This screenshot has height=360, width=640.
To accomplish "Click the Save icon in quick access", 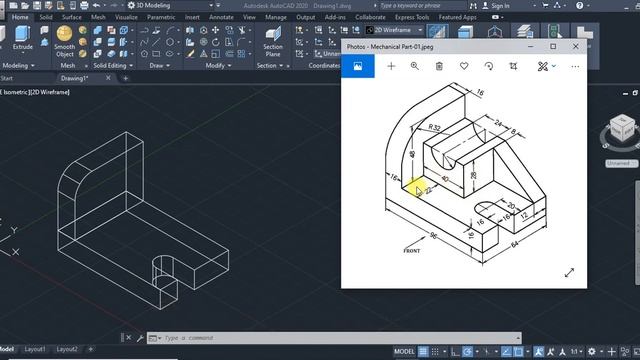I will (x=37, y=5).
